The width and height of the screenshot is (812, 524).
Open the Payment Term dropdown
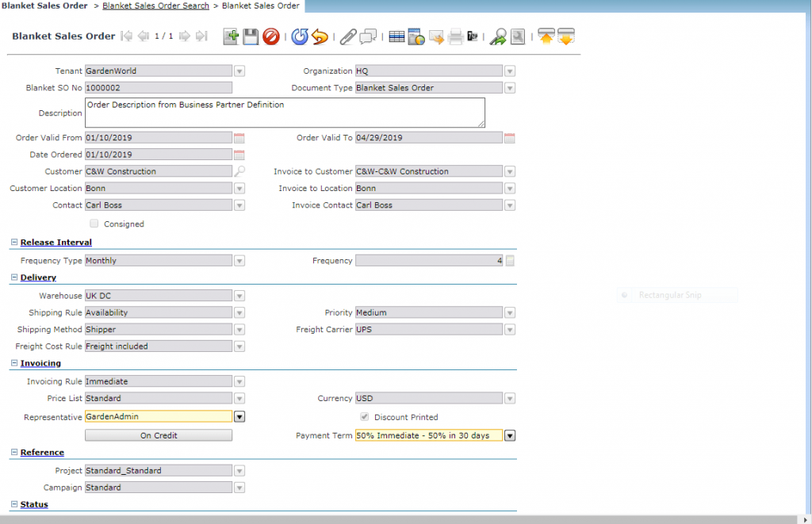pyautogui.click(x=510, y=435)
